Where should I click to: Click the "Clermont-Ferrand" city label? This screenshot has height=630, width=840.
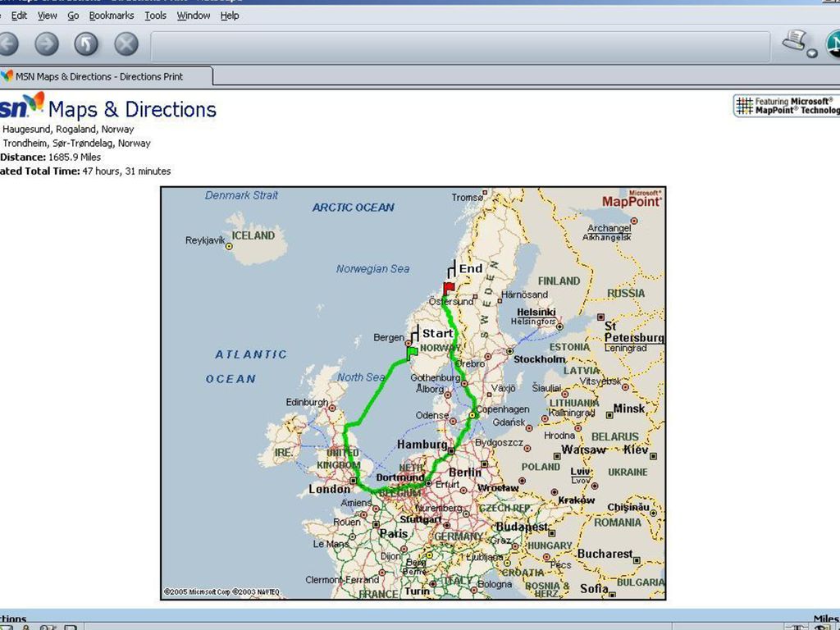342,580
